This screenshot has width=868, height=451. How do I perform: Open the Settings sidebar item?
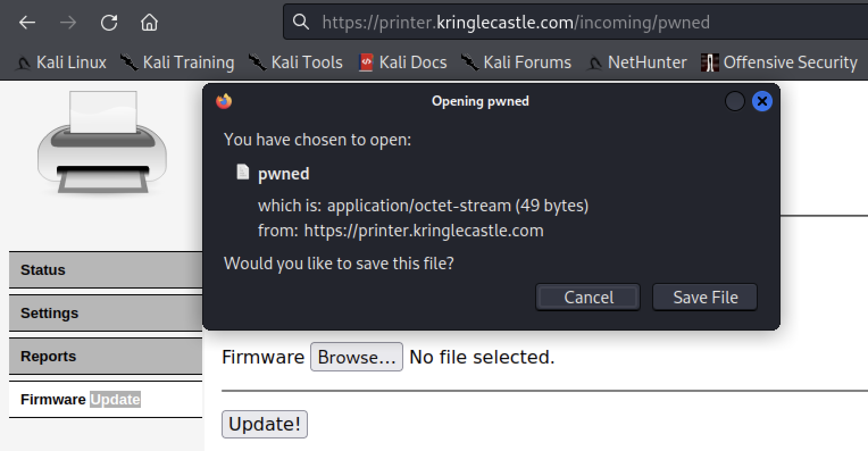coord(106,313)
